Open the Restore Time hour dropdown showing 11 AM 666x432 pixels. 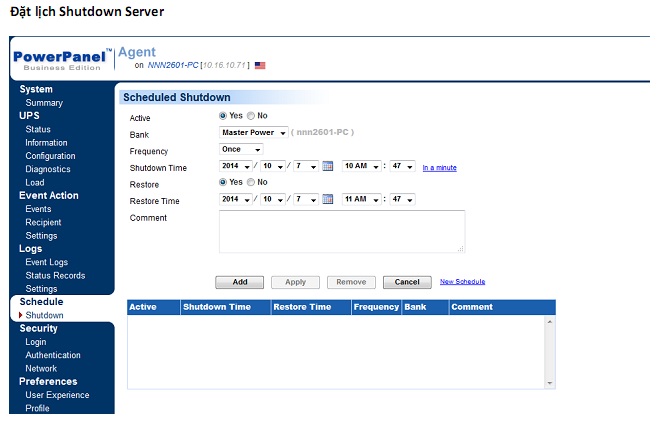pyautogui.click(x=362, y=200)
